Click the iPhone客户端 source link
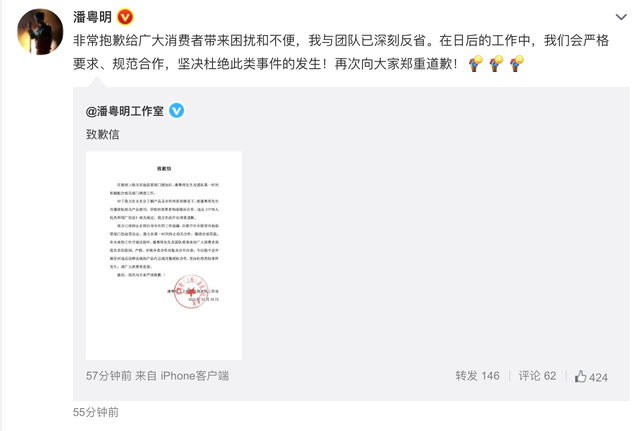 [194, 376]
